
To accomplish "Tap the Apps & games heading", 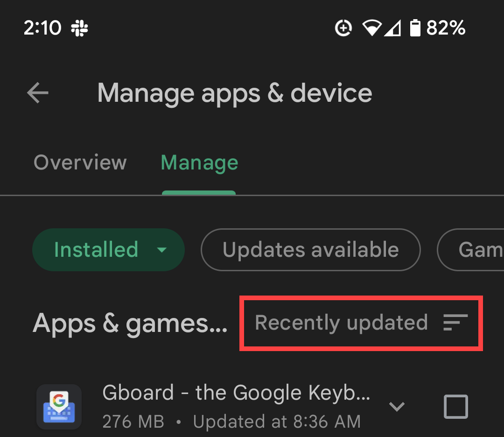I will pyautogui.click(x=130, y=324).
